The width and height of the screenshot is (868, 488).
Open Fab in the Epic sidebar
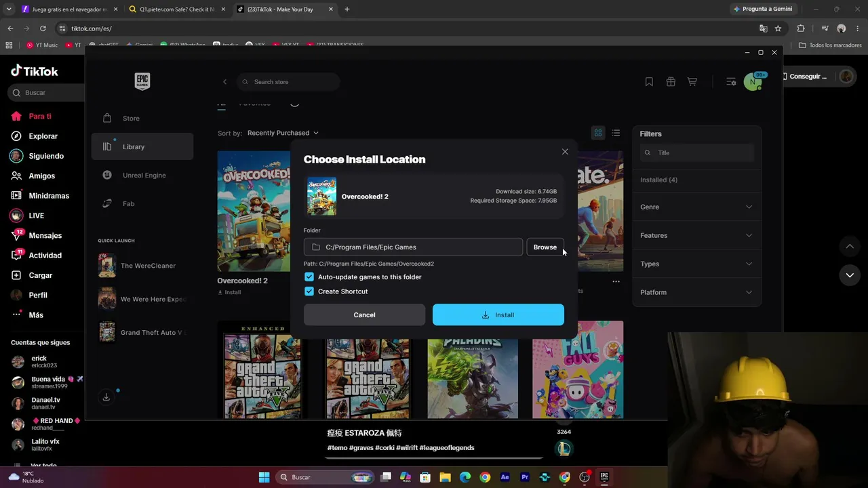click(142, 203)
